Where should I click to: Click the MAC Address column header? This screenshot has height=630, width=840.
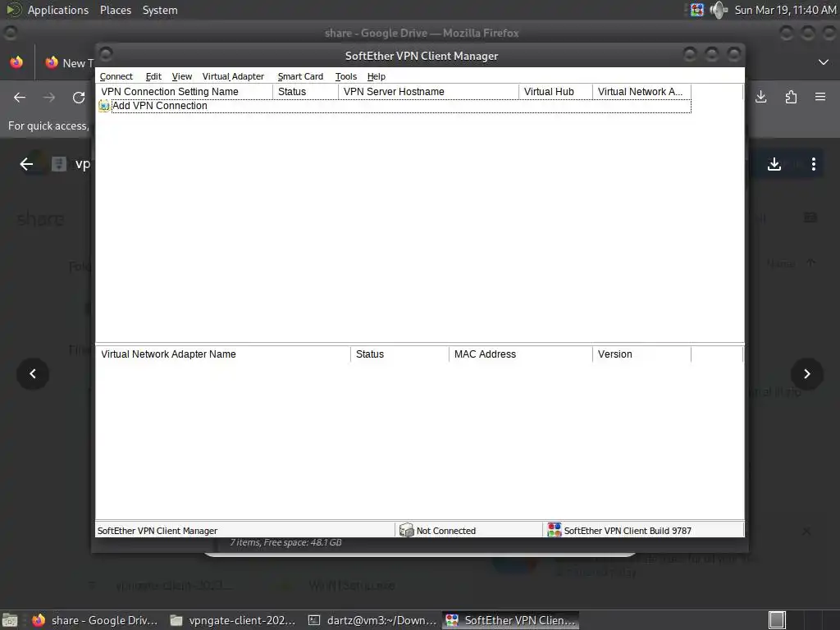point(521,354)
